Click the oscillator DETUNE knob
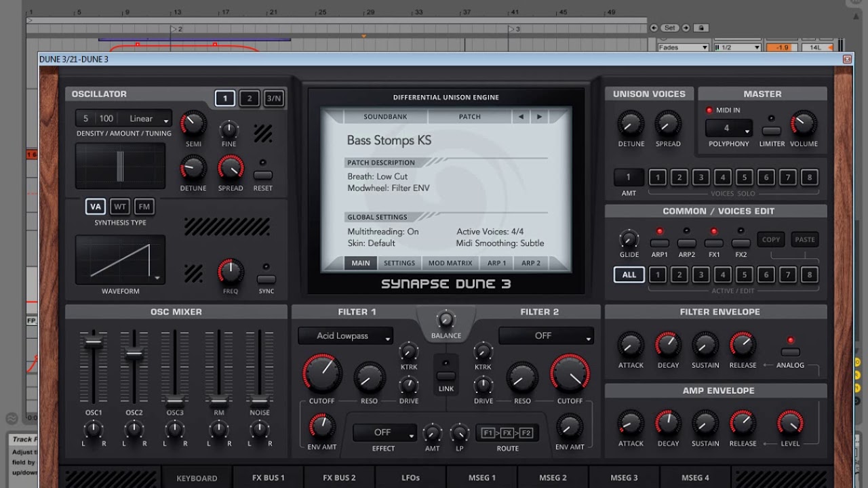The image size is (868, 488). [193, 169]
